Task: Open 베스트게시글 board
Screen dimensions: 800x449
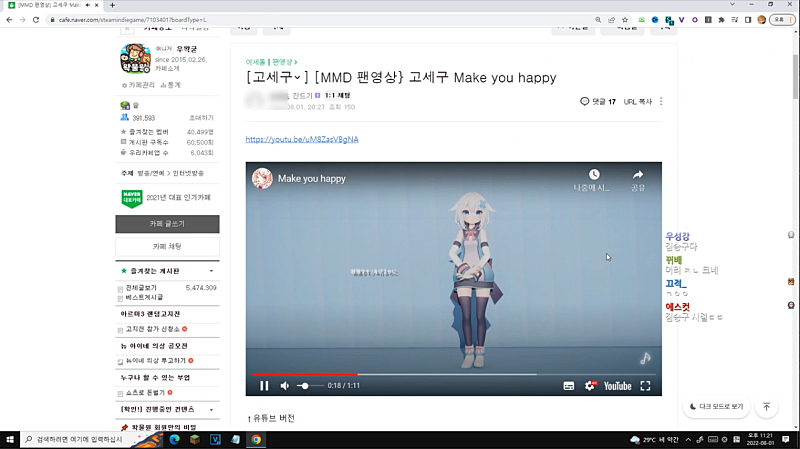Action: [x=144, y=297]
